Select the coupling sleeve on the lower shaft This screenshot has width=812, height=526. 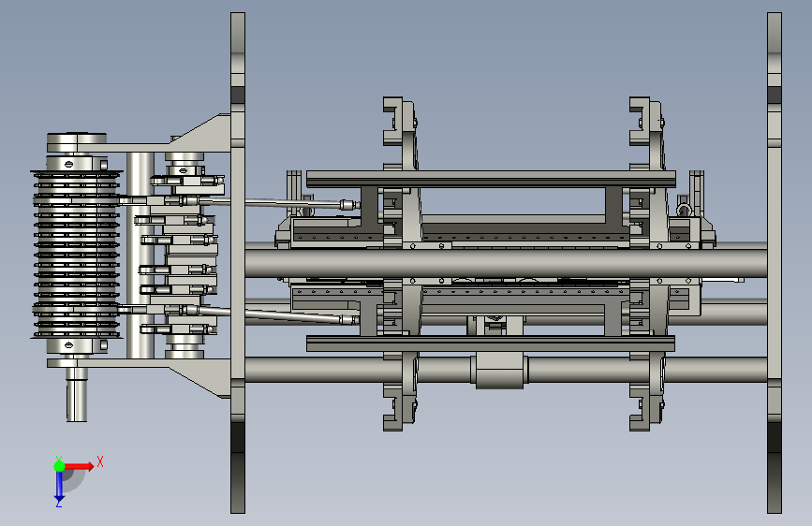[x=499, y=370]
